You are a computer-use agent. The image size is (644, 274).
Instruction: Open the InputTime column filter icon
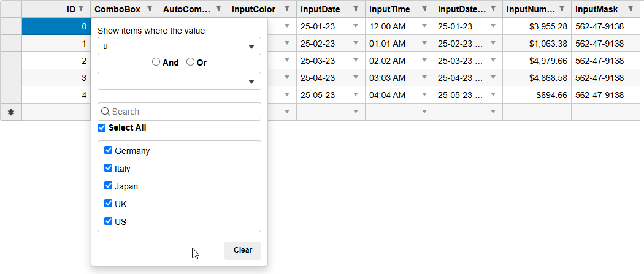[424, 9]
